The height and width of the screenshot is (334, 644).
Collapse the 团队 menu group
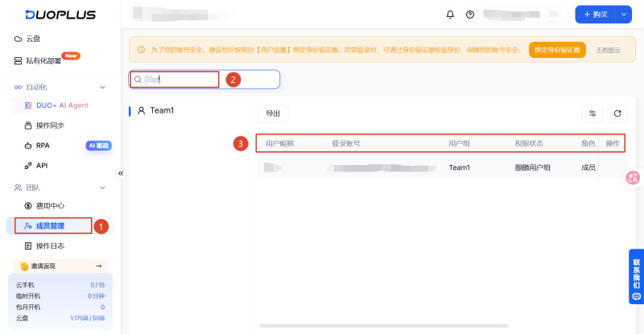(x=103, y=188)
